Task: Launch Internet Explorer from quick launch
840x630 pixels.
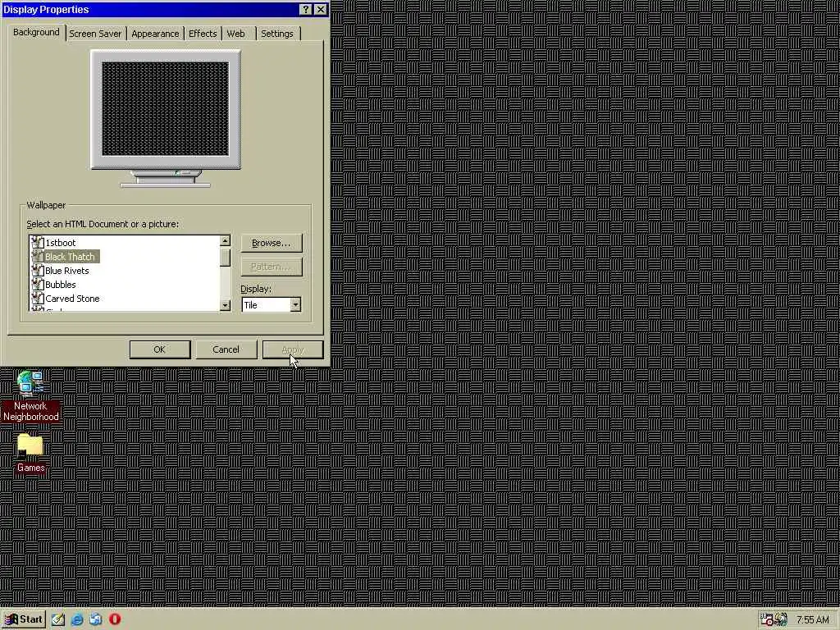Action: 77,619
